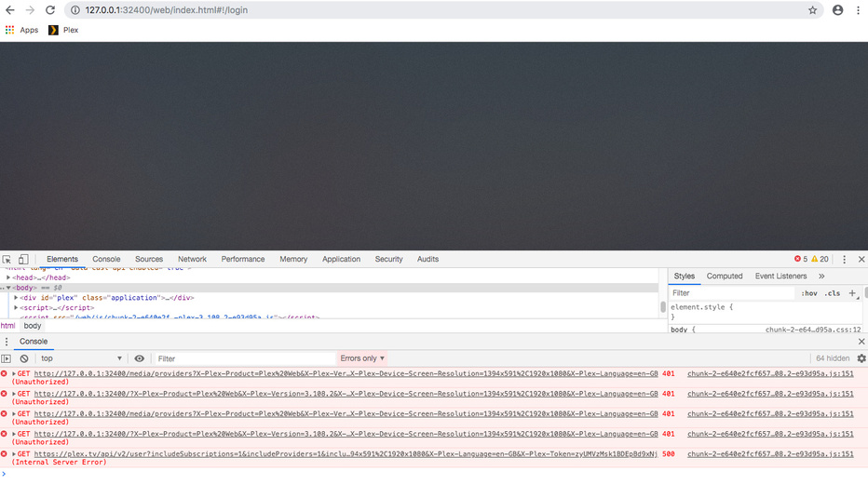Open the Chrome profile avatar menu

pyautogui.click(x=837, y=10)
